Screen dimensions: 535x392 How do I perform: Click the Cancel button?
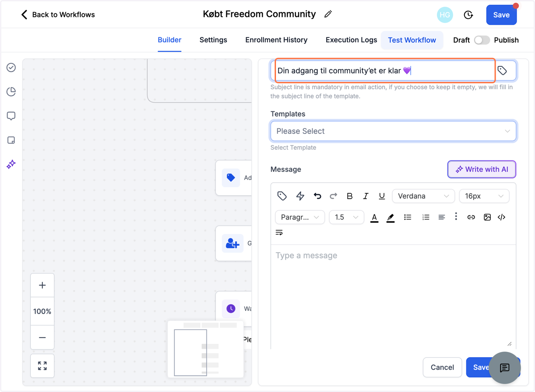click(442, 367)
